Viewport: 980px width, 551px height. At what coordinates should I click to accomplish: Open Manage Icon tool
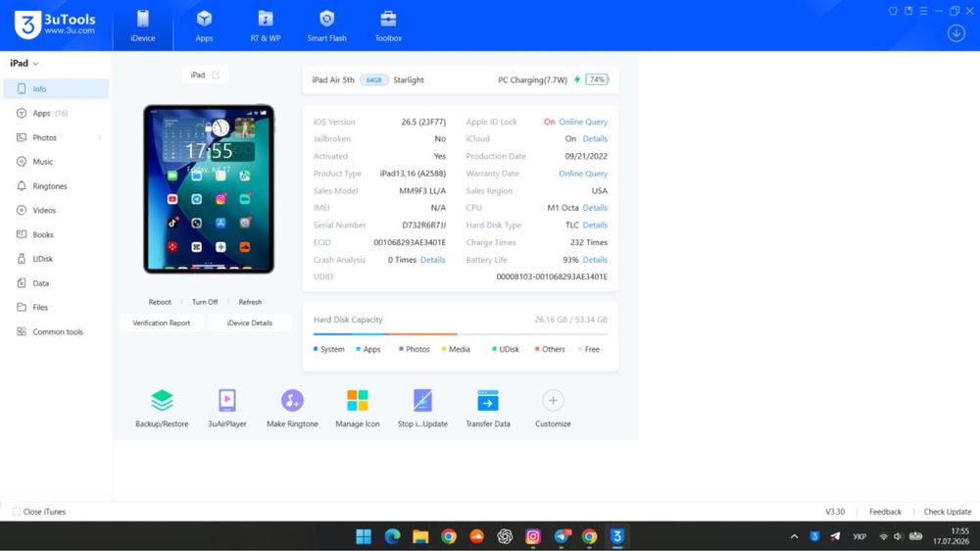pyautogui.click(x=358, y=409)
